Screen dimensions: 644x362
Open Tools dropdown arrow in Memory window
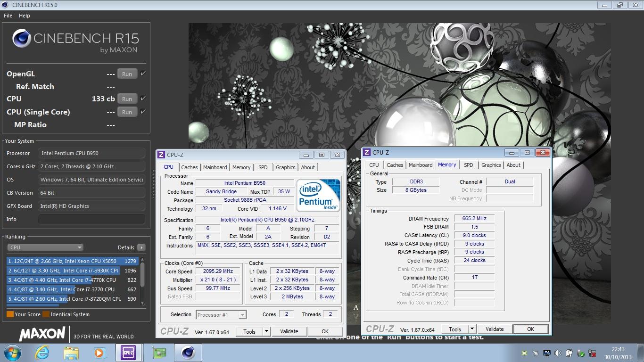[x=472, y=329]
